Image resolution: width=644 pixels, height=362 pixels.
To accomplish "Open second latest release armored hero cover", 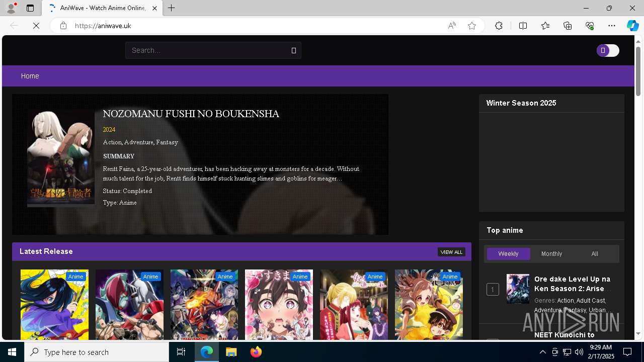I will click(129, 305).
